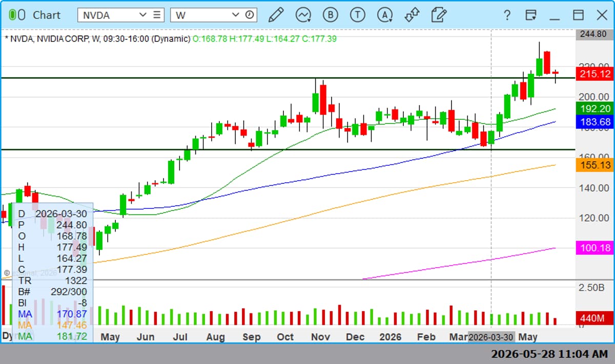Click the up-down arrows toolbar icon

(412, 15)
